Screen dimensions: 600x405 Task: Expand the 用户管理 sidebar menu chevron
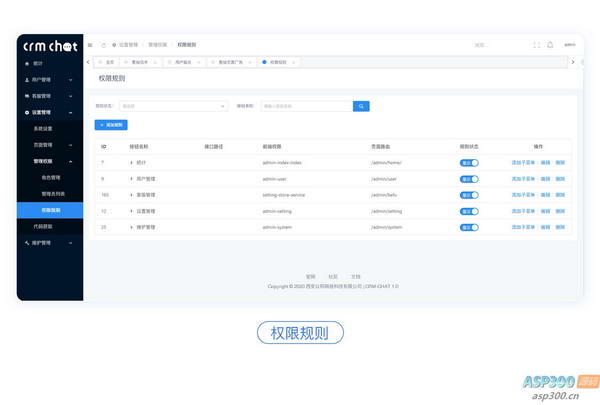(71, 80)
